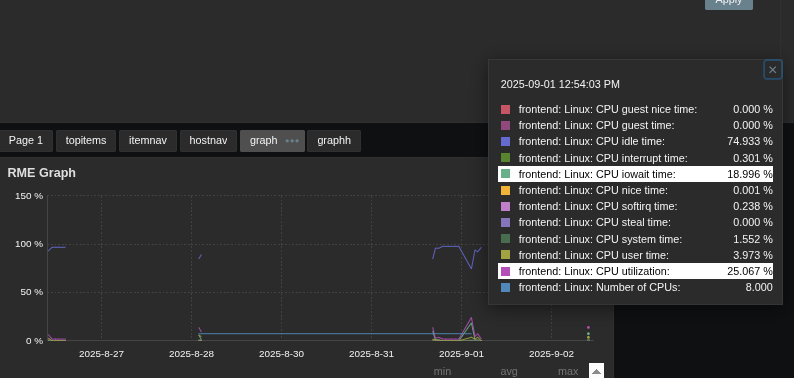Click the CPU utilization magenta swatch

coord(505,272)
